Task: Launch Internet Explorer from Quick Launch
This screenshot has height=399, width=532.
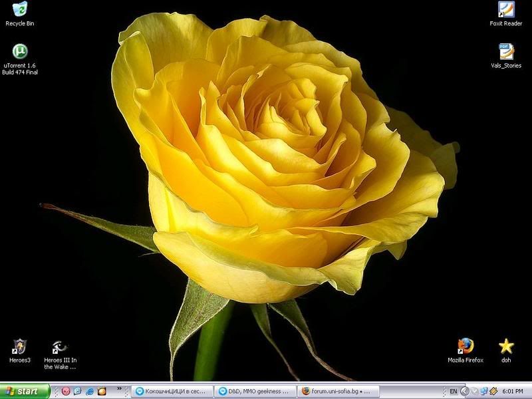Action: point(90,392)
